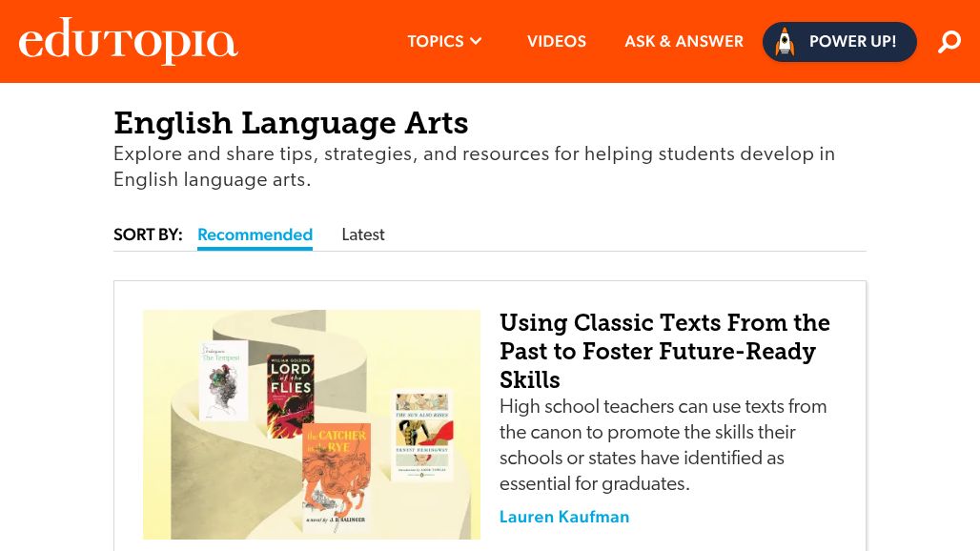Click the rocket icon beside Power Up

(785, 42)
